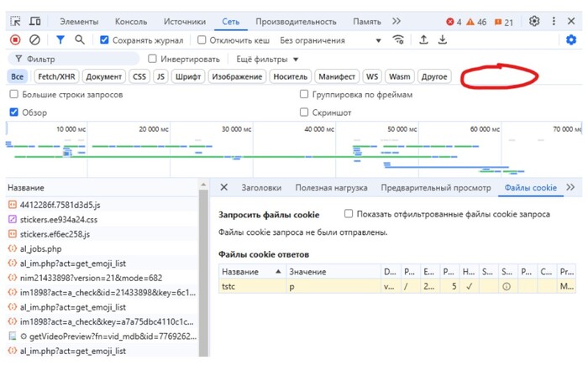This screenshot has width=588, height=365.
Task: Click XHR icon beside al_jobs.php
Action: point(13,248)
